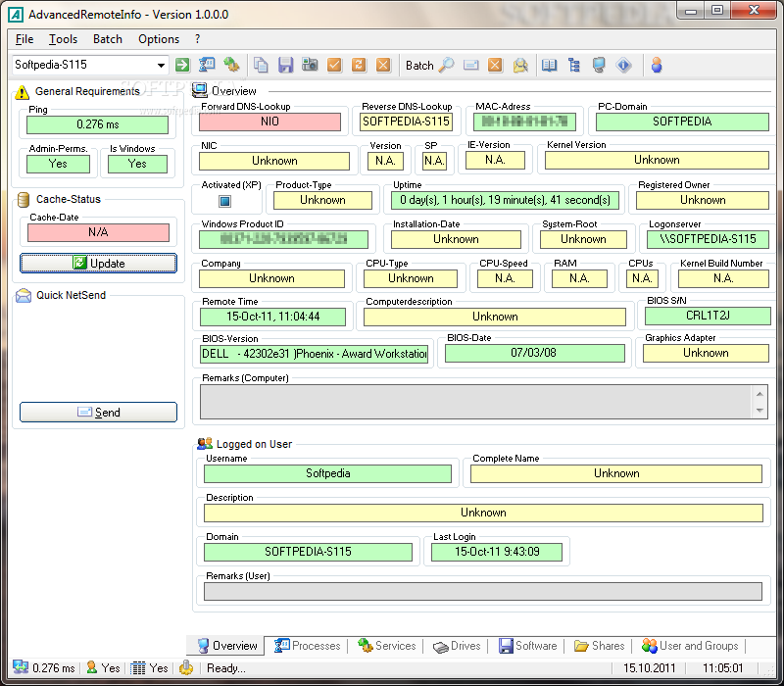
Task: Click the General Requirements warning icon
Action: (22, 92)
